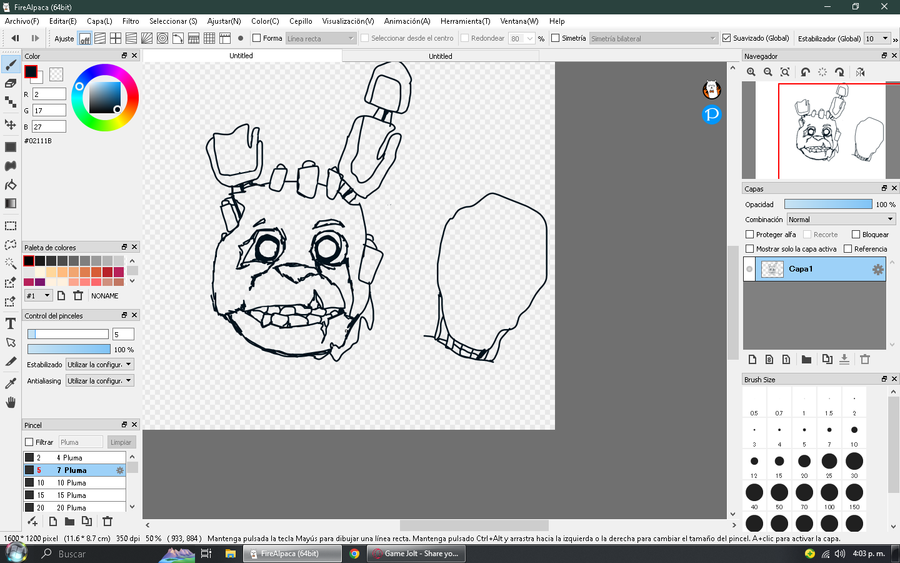This screenshot has height=563, width=900.
Task: Select the Bucket fill tool
Action: pos(10,185)
